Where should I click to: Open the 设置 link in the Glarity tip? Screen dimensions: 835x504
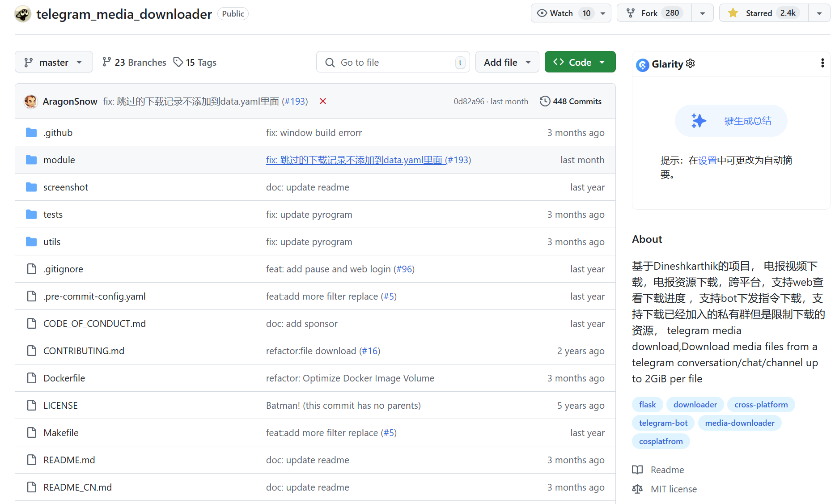point(708,160)
